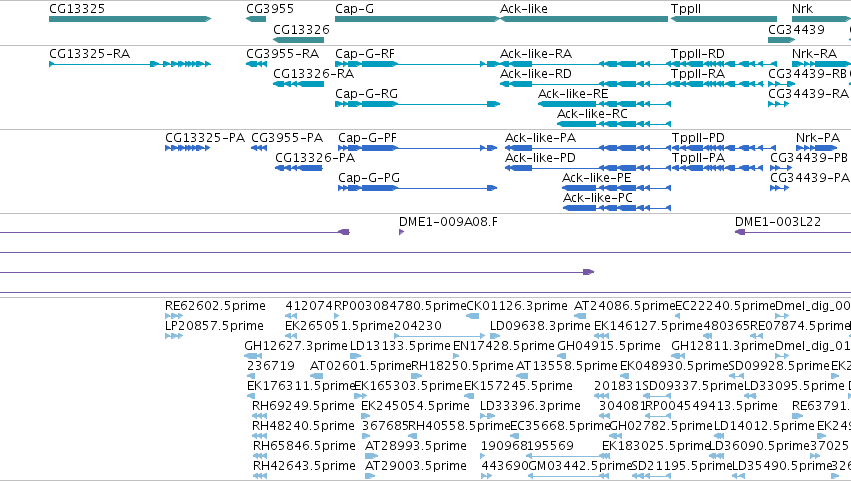Select the 236719 EST feature
This screenshot has width=851, height=481.
(251, 376)
